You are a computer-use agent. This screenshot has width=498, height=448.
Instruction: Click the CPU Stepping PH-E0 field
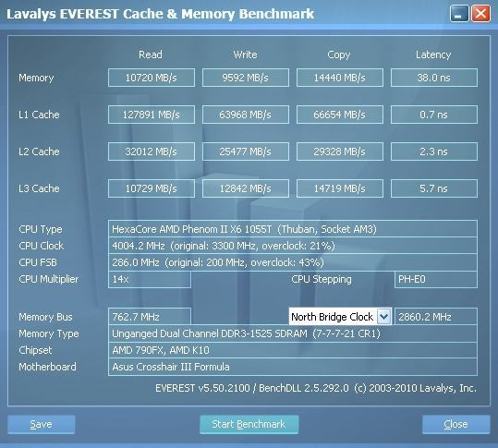(x=436, y=279)
